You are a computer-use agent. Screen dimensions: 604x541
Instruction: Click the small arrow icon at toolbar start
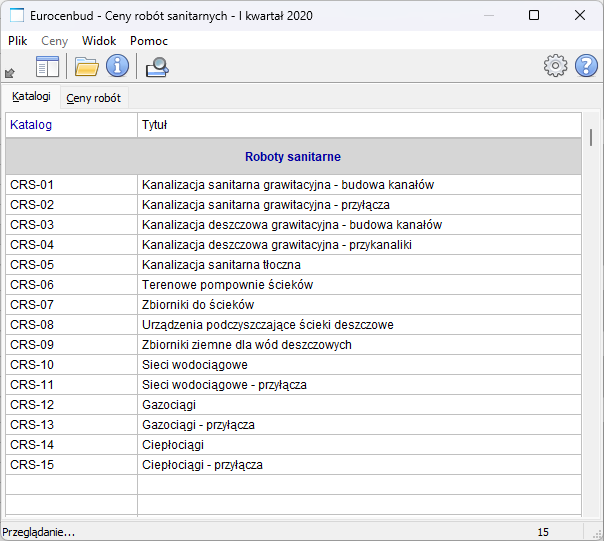pos(10,71)
